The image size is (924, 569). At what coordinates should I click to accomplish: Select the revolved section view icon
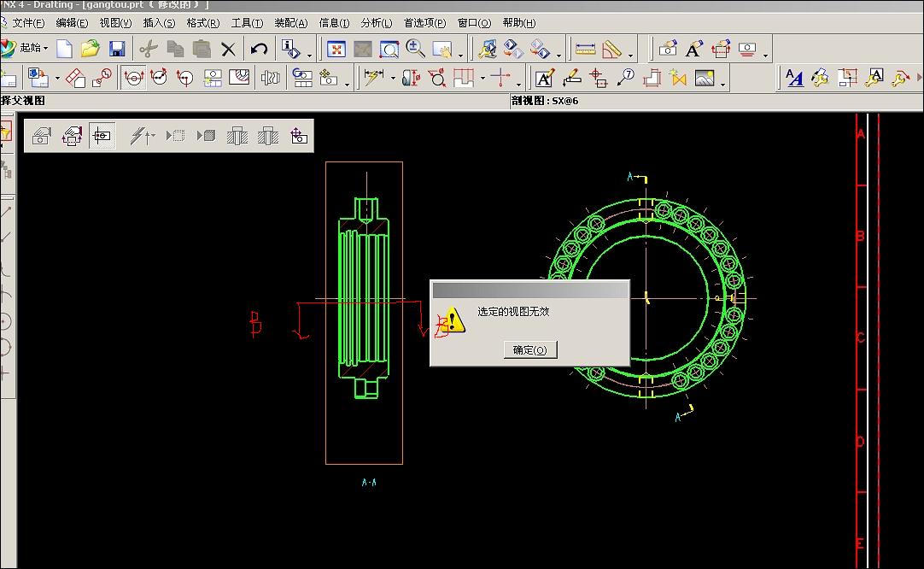click(x=185, y=78)
